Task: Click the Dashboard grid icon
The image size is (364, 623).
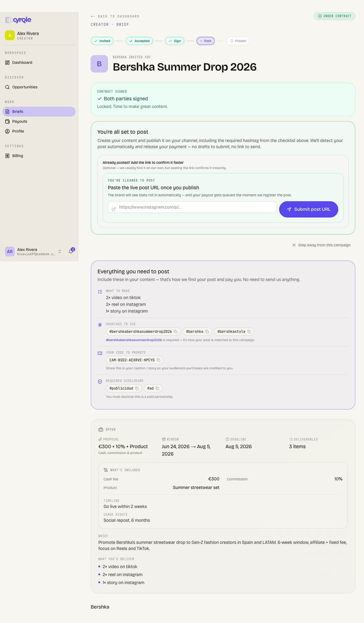Action: pyautogui.click(x=7, y=63)
